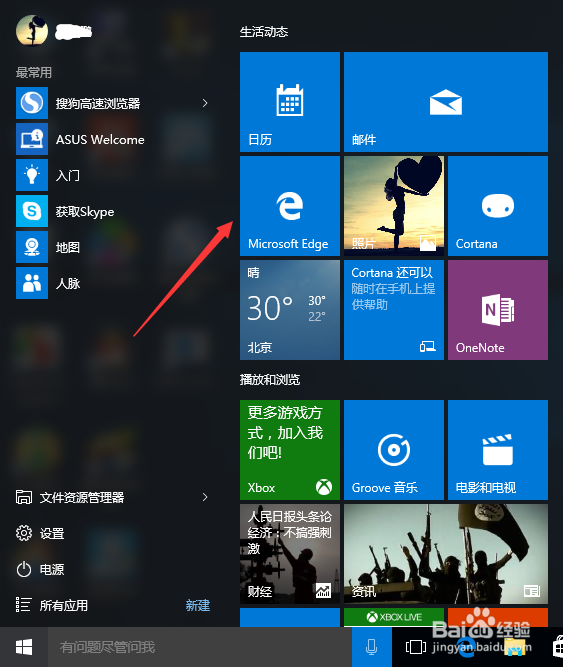563x667 pixels.
Task: Open the 地图 maps app
Action: [68, 247]
